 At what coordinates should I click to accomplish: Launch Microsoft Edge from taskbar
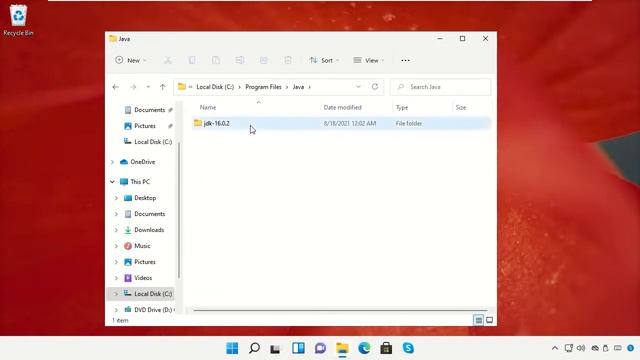coord(364,348)
